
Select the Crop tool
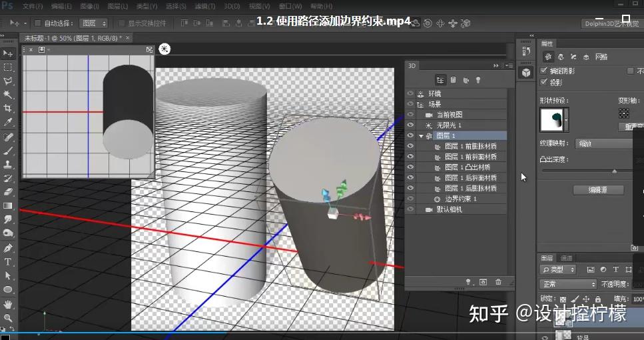8,109
